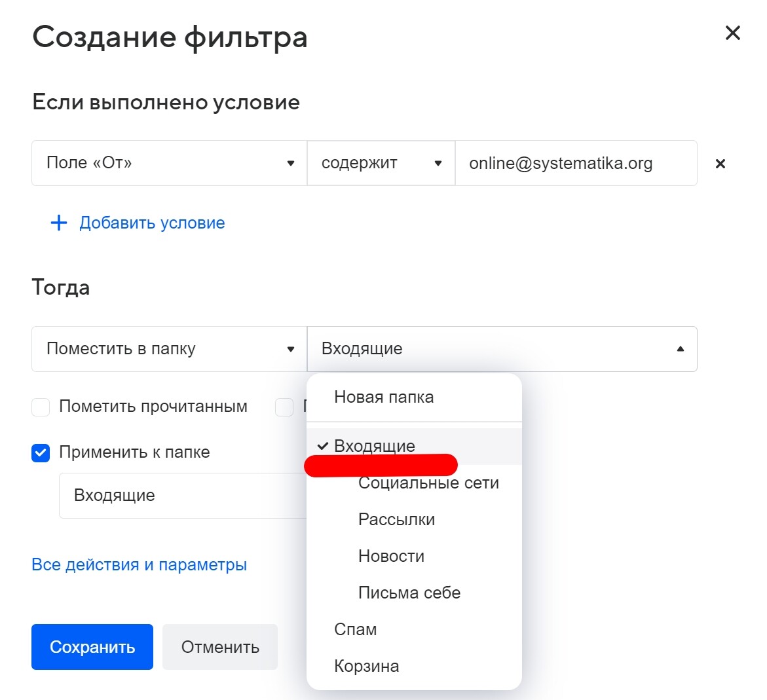This screenshot has height=700, width=767.
Task: Choose the «Новости» folder option
Action: pos(391,557)
